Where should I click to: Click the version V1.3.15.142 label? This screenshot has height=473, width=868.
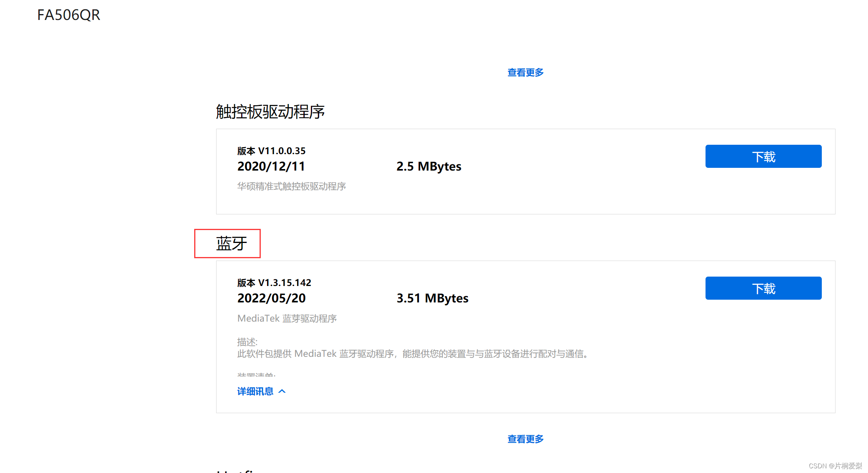tap(274, 283)
